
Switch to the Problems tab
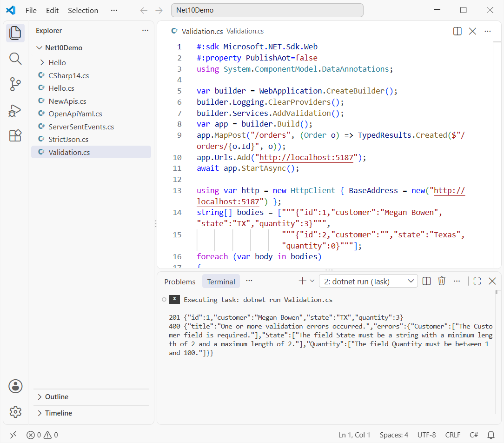click(x=179, y=282)
